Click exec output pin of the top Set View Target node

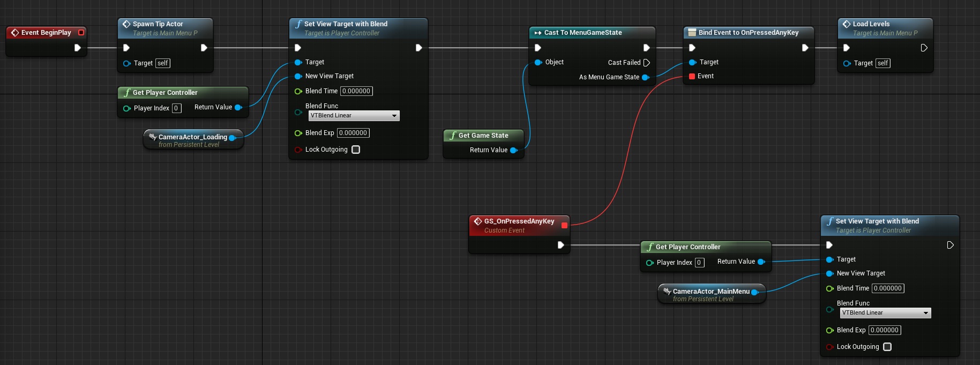[x=418, y=48]
